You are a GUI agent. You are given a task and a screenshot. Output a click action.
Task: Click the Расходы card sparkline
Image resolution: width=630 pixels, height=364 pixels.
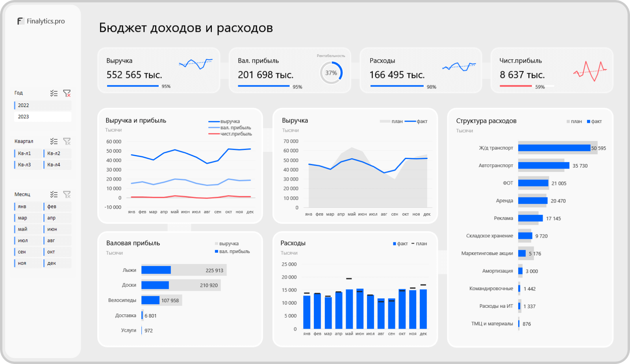click(x=459, y=67)
